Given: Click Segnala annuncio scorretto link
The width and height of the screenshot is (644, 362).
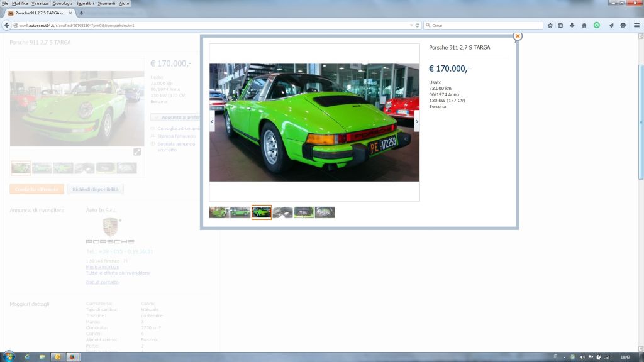Looking at the screenshot, I should pos(176,147).
